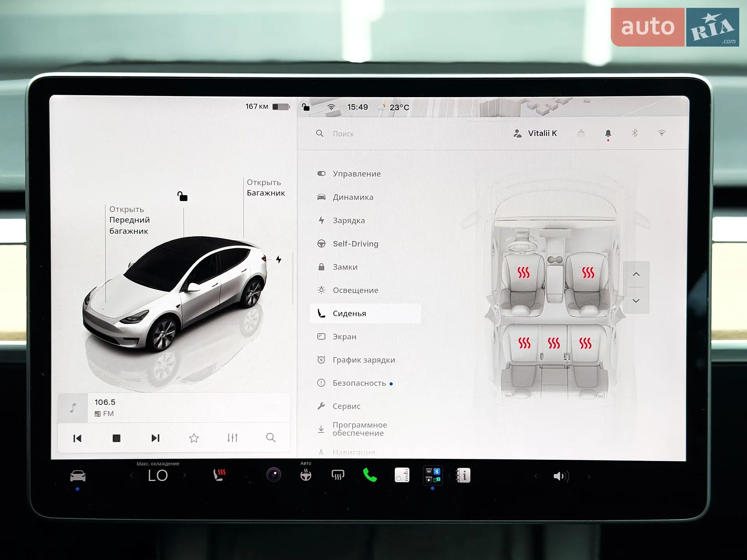Open front trunk (Передний багажник)
747x560 pixels.
129,220
